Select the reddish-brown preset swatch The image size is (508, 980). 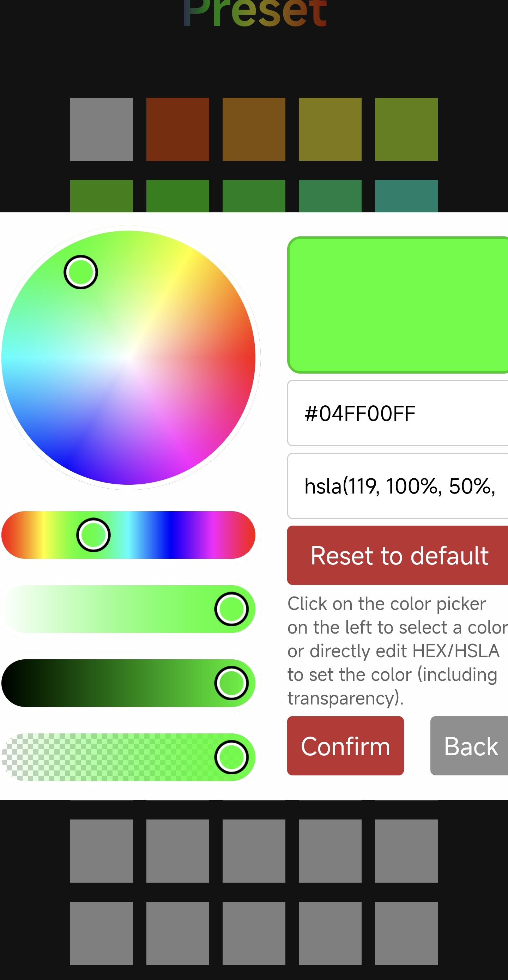click(x=178, y=129)
